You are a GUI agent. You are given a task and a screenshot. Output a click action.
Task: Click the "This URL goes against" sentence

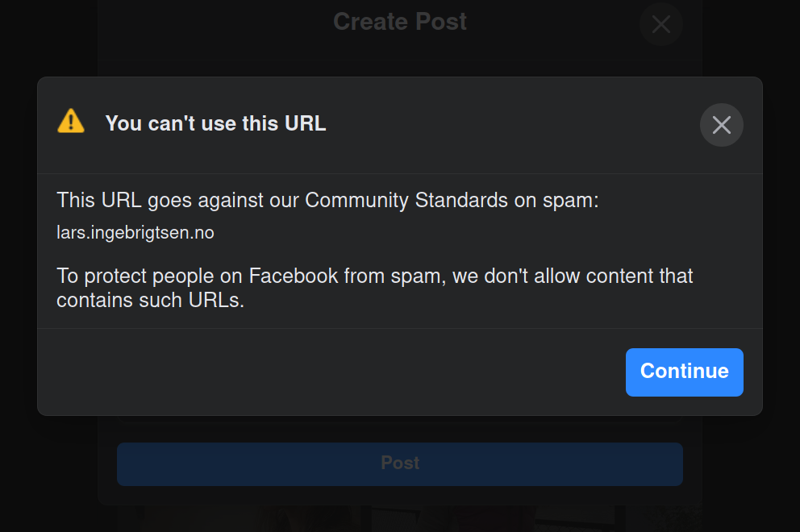pyautogui.click(x=327, y=201)
